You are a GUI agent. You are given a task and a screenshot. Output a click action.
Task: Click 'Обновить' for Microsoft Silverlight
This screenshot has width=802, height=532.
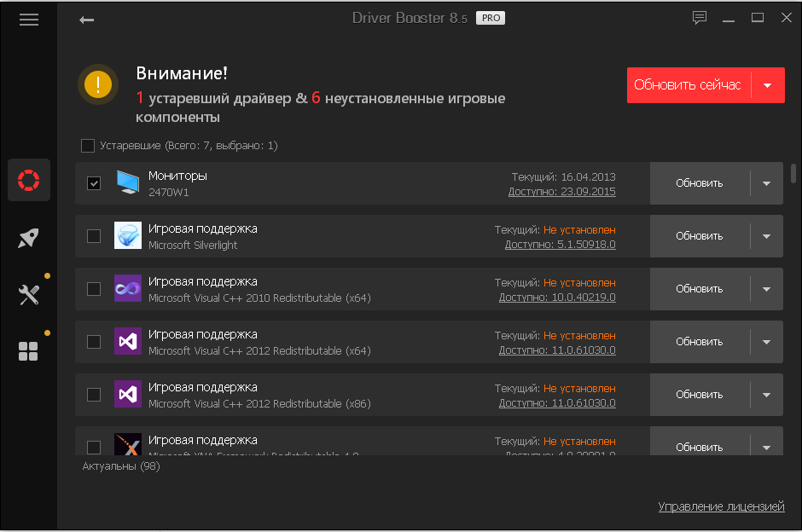[x=700, y=236]
